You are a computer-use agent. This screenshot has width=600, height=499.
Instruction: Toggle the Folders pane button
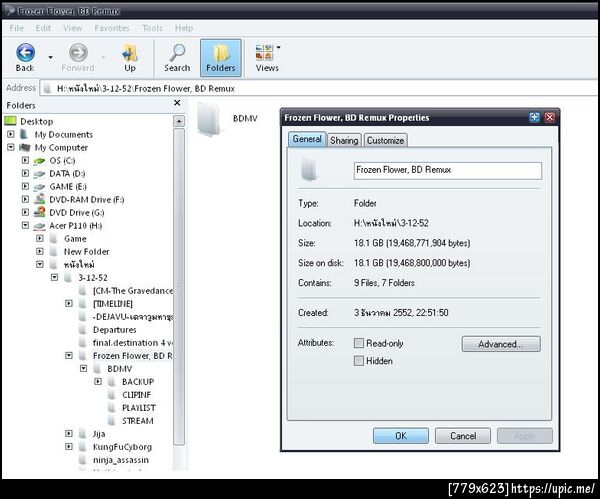coord(221,58)
